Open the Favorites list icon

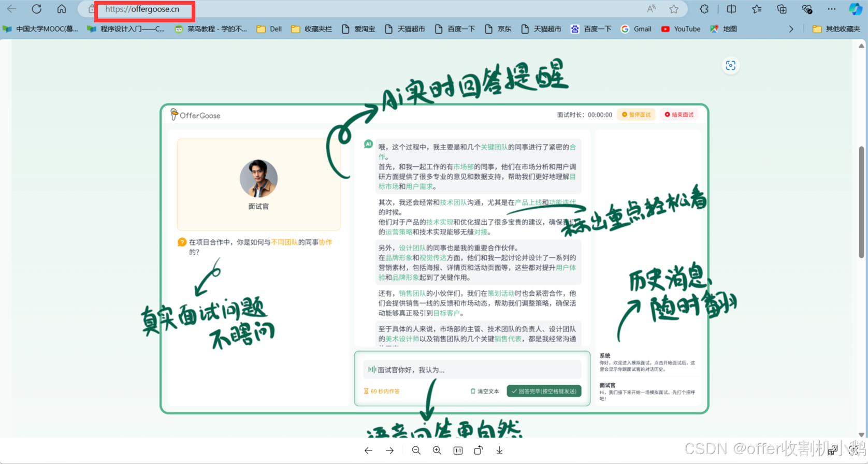(x=757, y=9)
